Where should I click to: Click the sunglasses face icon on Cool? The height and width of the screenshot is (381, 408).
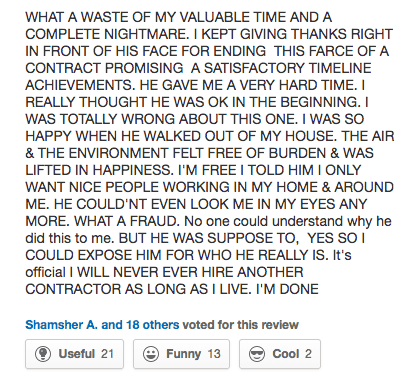click(257, 354)
